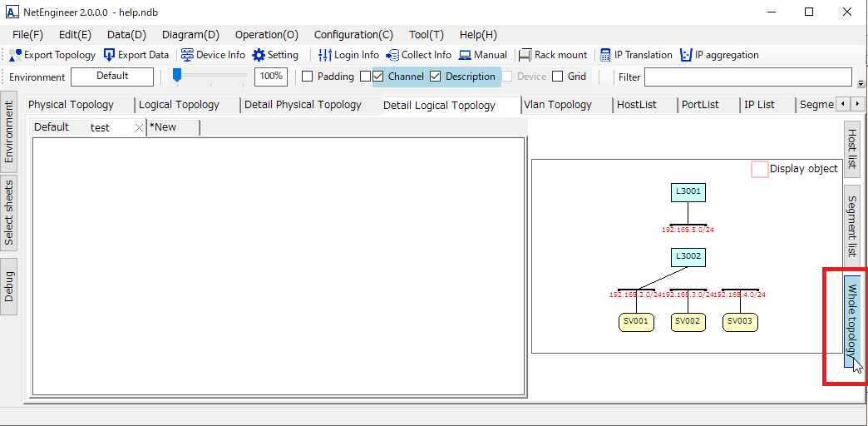Enable the Padding checkbox
The width and height of the screenshot is (868, 426).
tap(308, 77)
